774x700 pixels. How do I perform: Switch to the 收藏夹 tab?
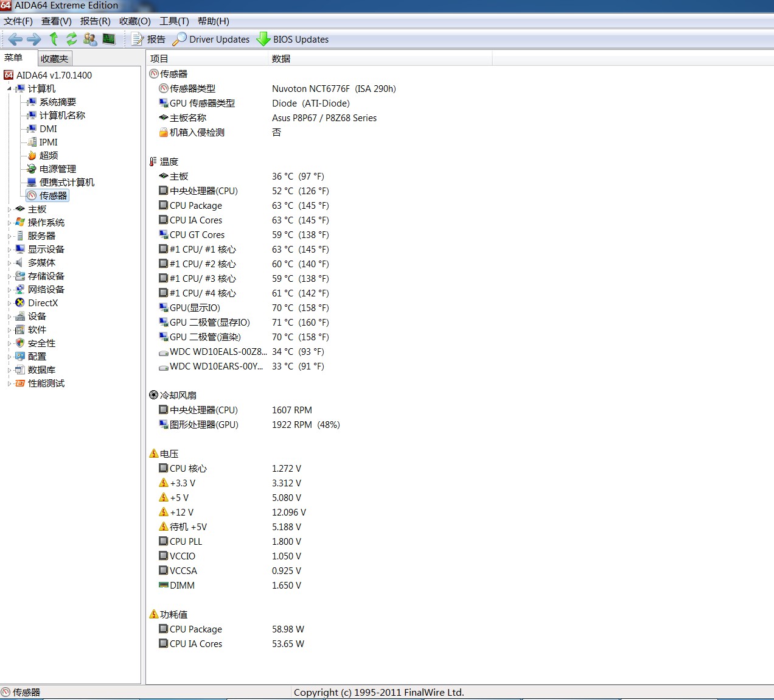55,58
